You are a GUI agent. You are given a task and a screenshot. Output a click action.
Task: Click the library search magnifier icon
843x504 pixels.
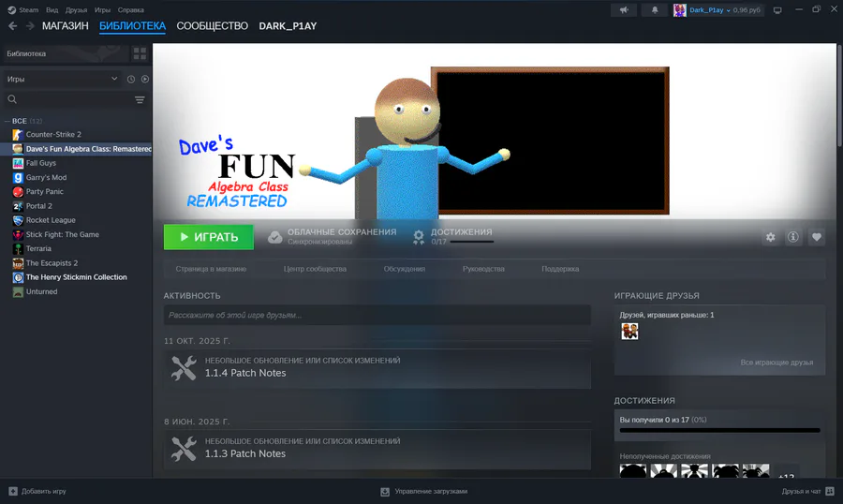(x=12, y=99)
